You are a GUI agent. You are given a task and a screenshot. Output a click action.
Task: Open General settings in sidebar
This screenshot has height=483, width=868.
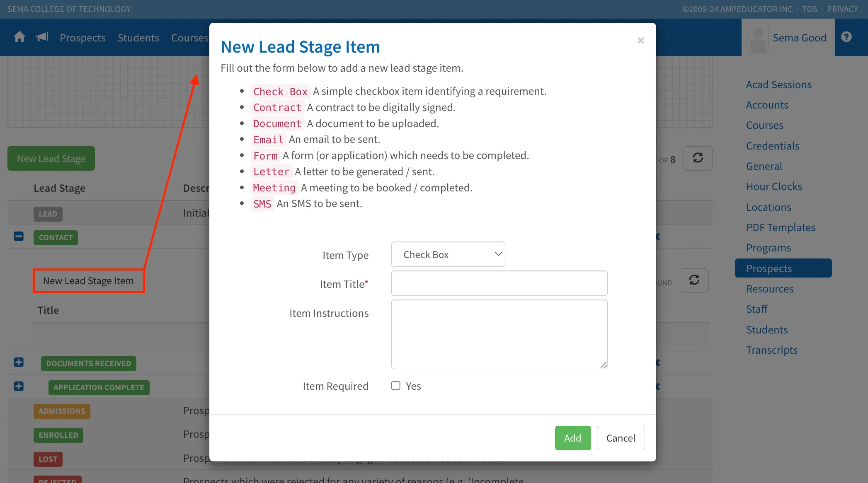point(764,166)
